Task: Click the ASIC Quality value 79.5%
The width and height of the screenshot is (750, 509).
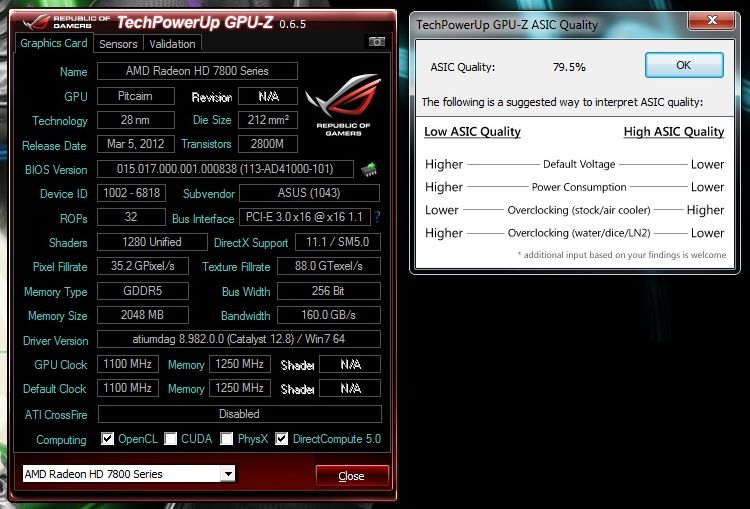Action: point(569,67)
